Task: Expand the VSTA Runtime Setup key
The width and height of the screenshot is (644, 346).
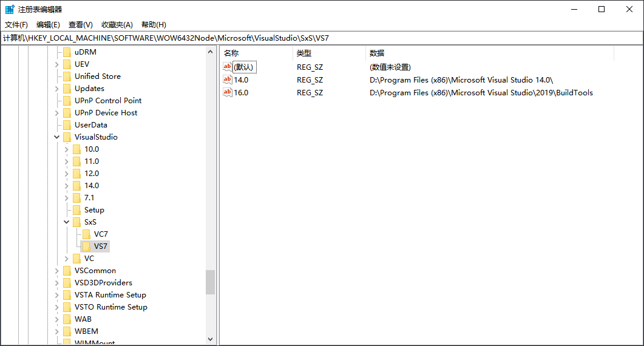Action: point(57,295)
